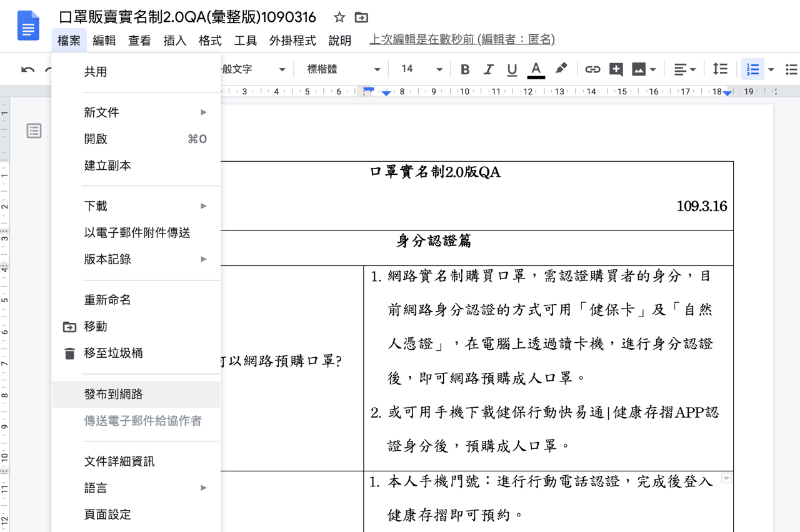Click the insert image icon
The height and width of the screenshot is (532, 800).
coord(639,69)
